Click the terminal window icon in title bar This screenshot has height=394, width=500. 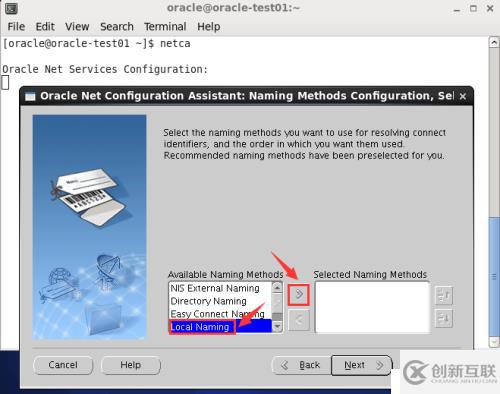coord(11,8)
